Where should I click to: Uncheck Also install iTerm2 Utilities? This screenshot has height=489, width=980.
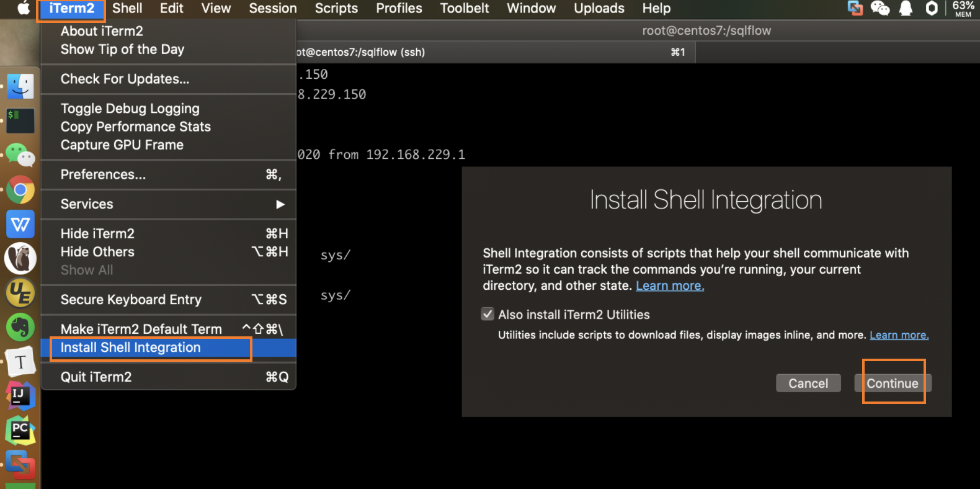tap(488, 314)
